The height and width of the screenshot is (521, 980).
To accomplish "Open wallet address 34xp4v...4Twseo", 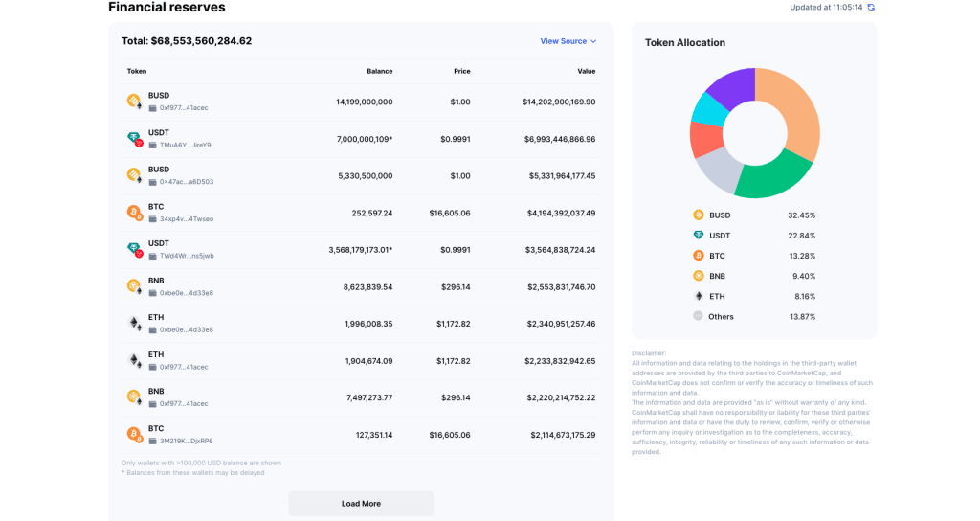I will [x=187, y=219].
